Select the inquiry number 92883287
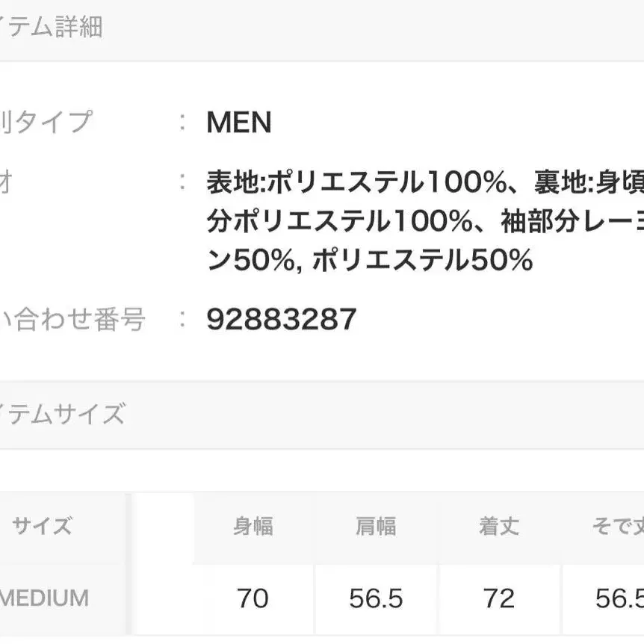 (x=281, y=320)
